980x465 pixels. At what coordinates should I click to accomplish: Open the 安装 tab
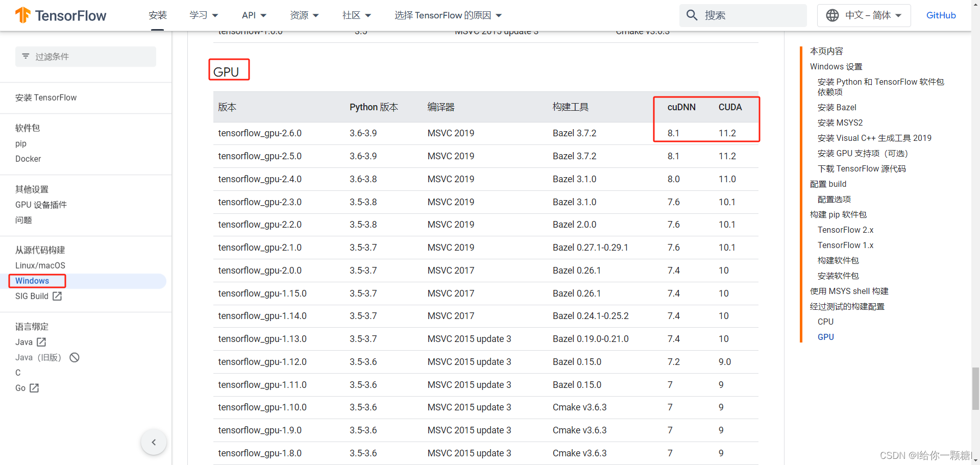(x=158, y=15)
